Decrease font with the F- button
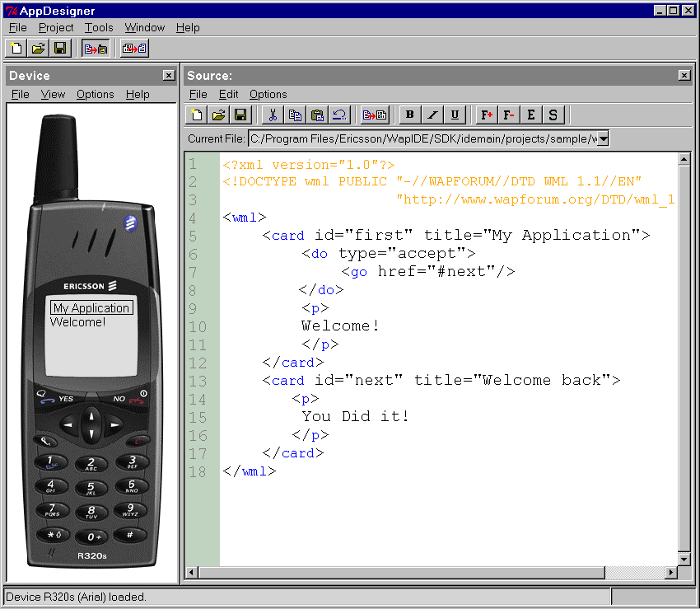 (x=509, y=115)
